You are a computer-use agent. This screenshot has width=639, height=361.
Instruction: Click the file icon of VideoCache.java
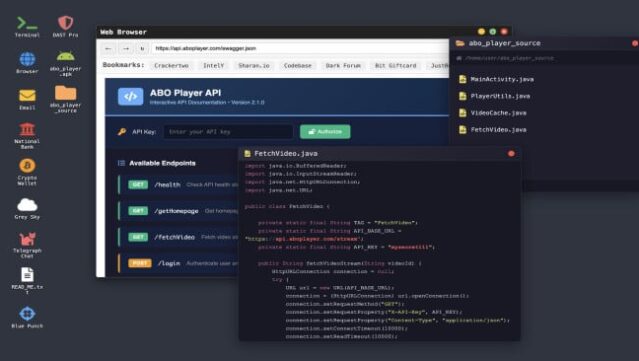click(x=463, y=112)
